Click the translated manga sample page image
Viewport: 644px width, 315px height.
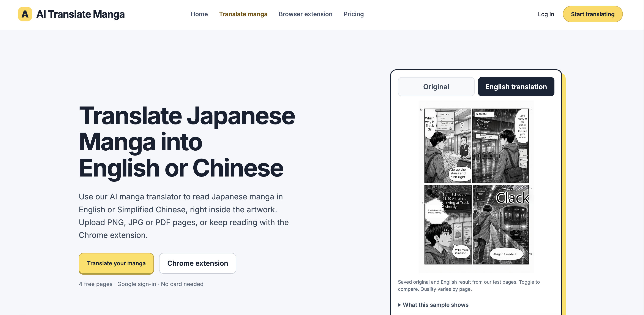point(476,186)
